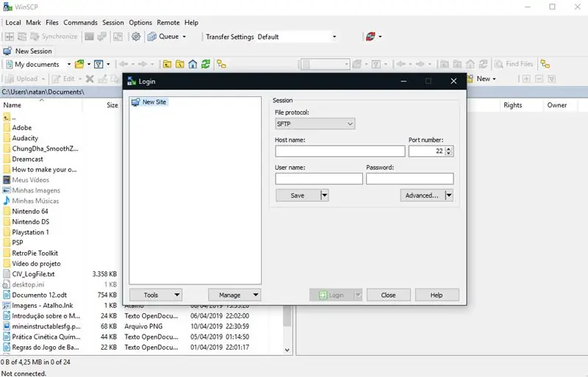
Task: Go to local parent directory icon
Action: click(167, 64)
